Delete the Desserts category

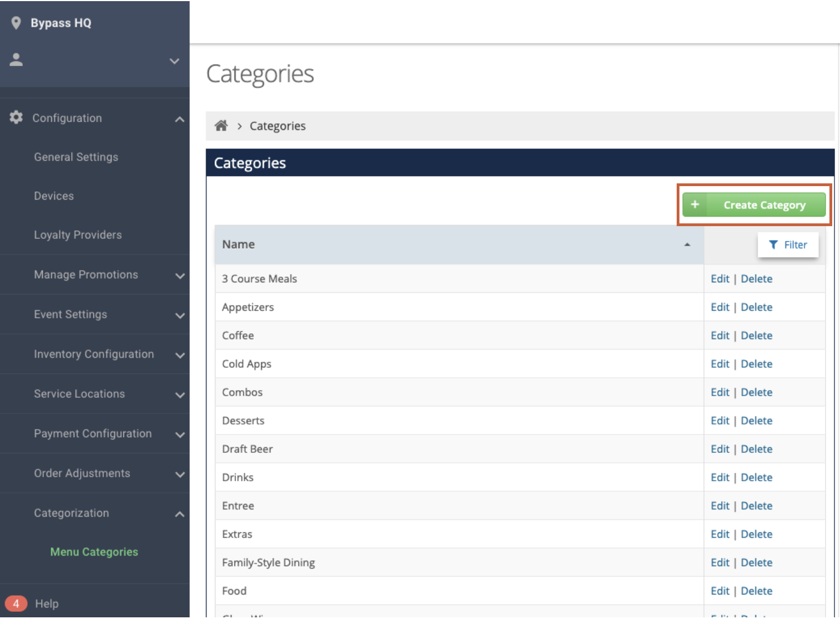757,420
